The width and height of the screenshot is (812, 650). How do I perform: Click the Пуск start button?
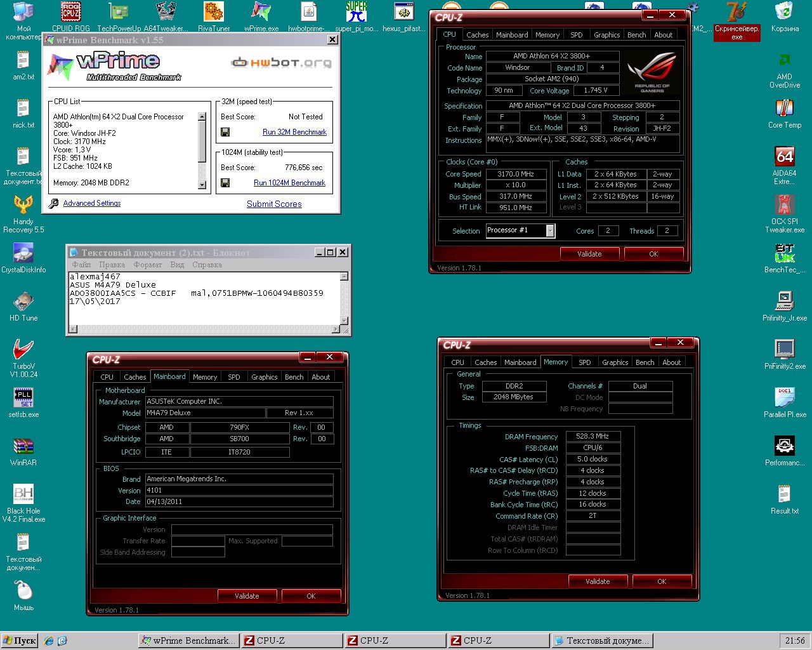[x=20, y=640]
